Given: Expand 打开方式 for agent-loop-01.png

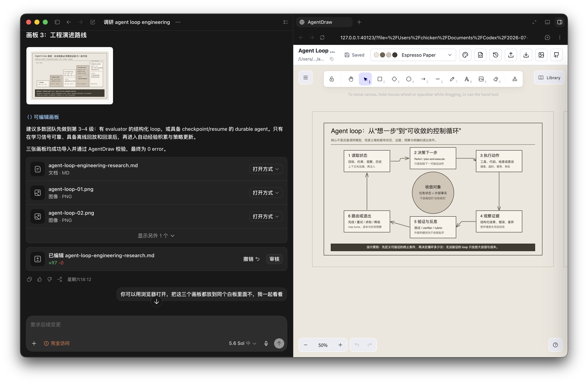Looking at the screenshot, I should [x=266, y=193].
